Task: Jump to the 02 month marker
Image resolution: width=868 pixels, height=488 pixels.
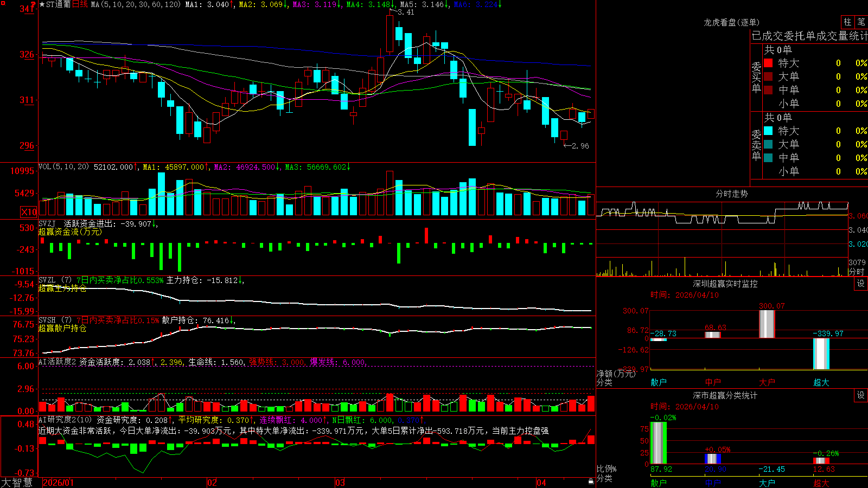Action: [212, 483]
